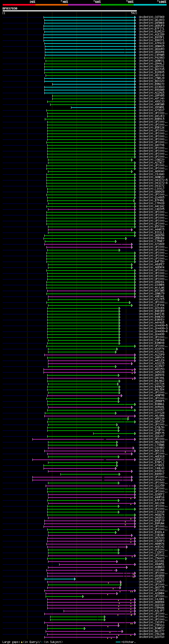Open hit UniRef100_A1E289

click(x=152, y=35)
